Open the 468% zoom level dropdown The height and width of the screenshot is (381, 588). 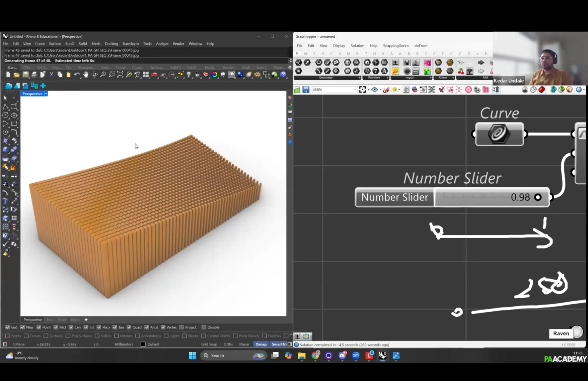[354, 90]
